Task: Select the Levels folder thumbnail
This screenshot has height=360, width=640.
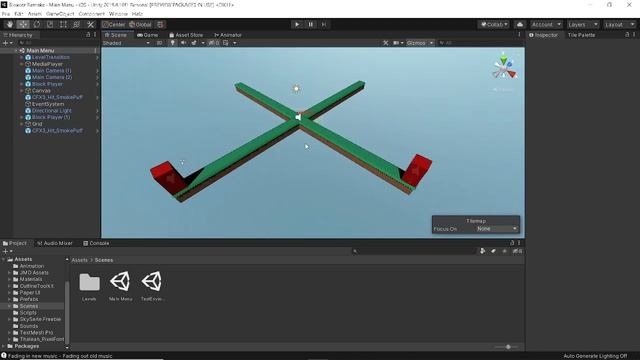Action: [89, 287]
